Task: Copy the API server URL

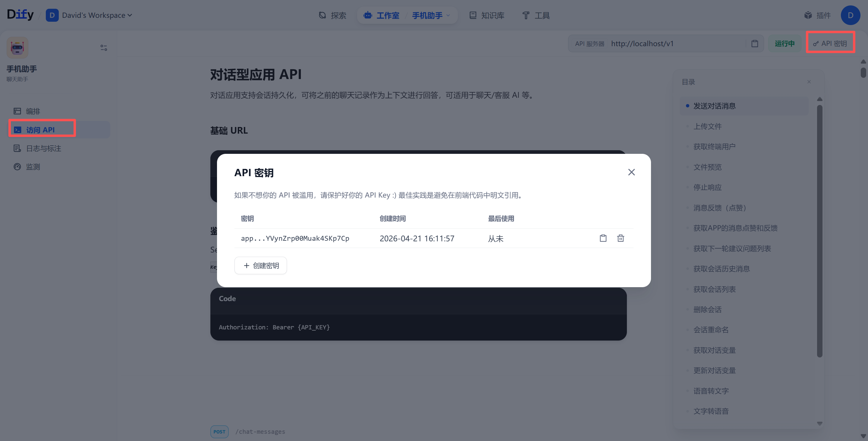Action: point(754,44)
